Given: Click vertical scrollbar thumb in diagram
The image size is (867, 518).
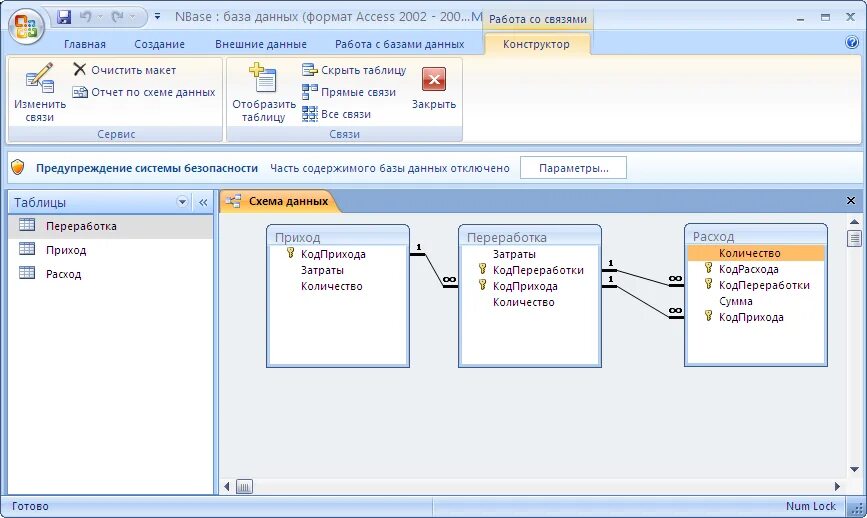Looking at the screenshot, I should coord(854,238).
